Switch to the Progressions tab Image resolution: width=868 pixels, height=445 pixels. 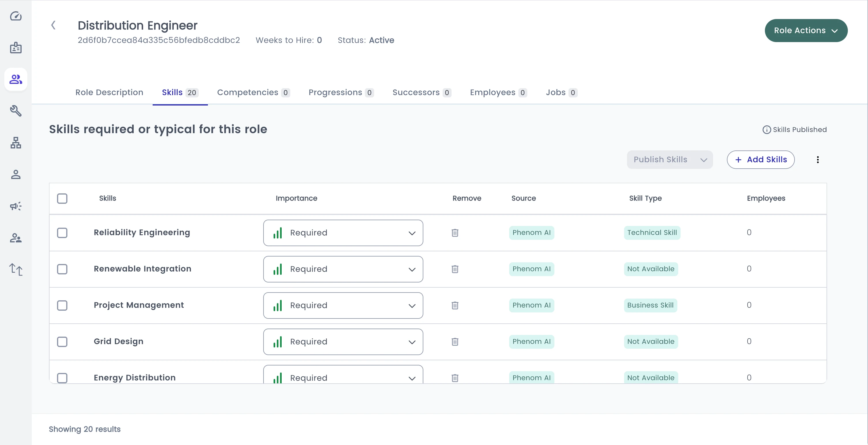(x=341, y=92)
